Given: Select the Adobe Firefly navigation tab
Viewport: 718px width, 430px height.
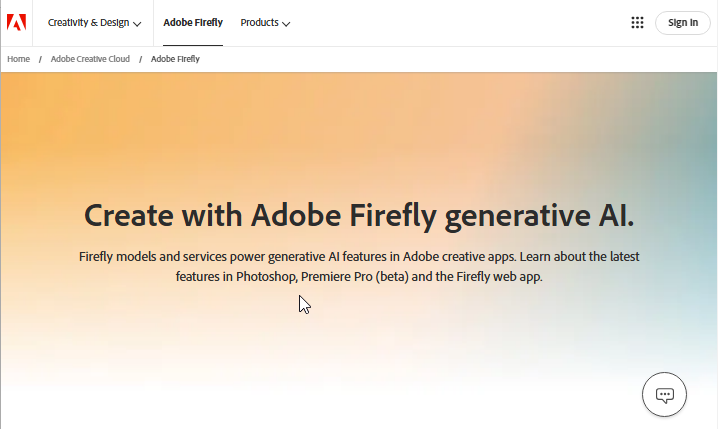Looking at the screenshot, I should click(x=193, y=23).
